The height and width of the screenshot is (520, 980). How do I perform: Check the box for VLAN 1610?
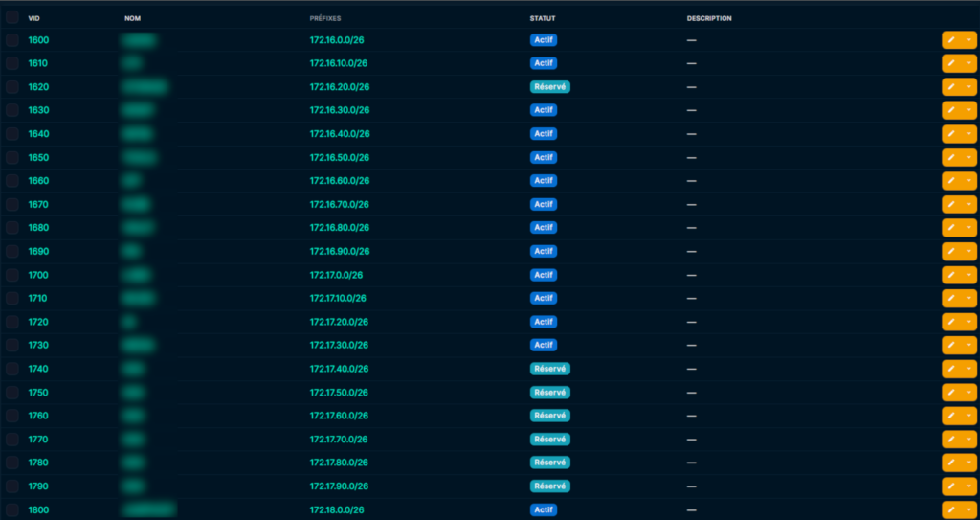[12, 63]
